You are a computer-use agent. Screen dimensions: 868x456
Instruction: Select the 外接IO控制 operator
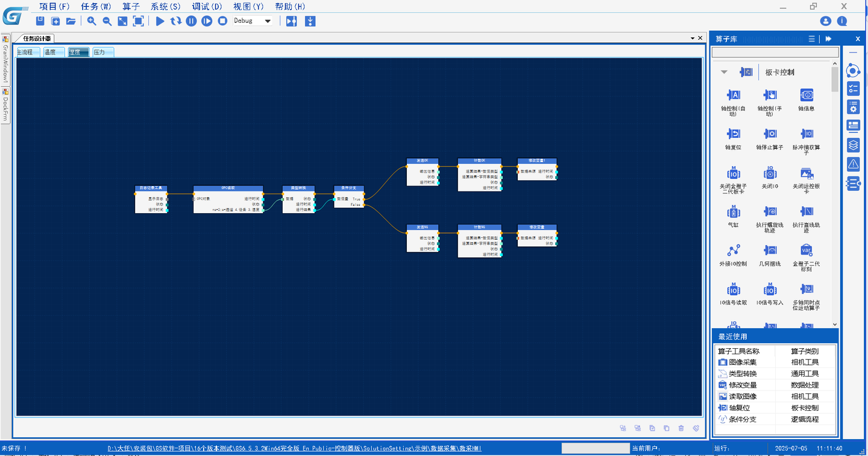(733, 255)
